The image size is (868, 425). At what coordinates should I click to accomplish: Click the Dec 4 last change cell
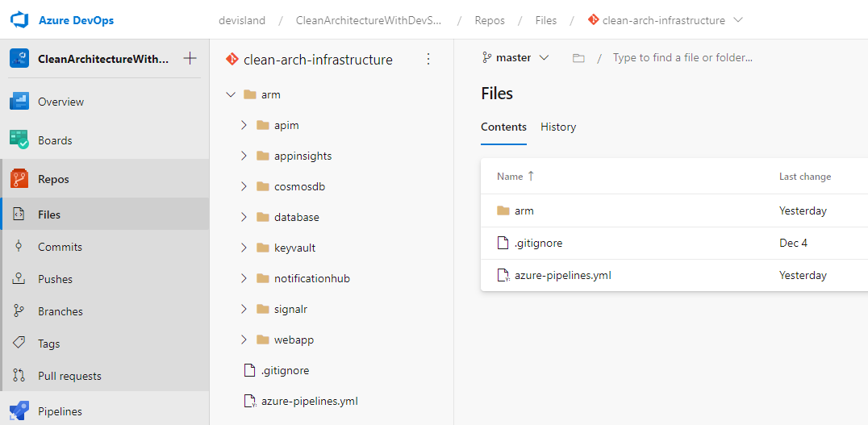[793, 243]
